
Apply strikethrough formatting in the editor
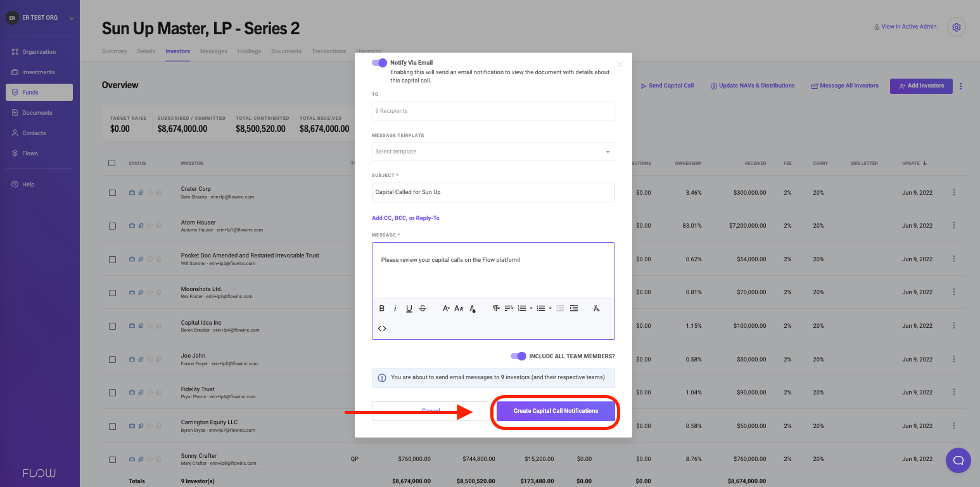point(423,308)
